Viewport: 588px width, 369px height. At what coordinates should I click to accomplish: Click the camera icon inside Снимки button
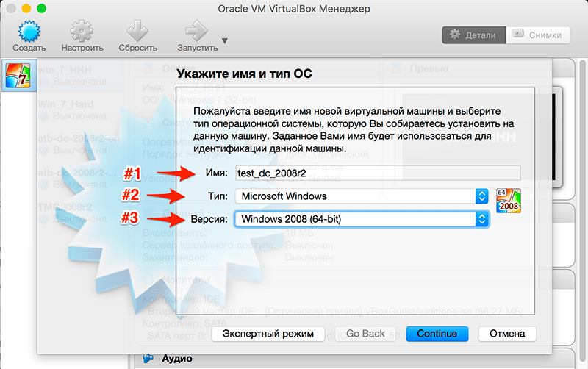tap(518, 34)
